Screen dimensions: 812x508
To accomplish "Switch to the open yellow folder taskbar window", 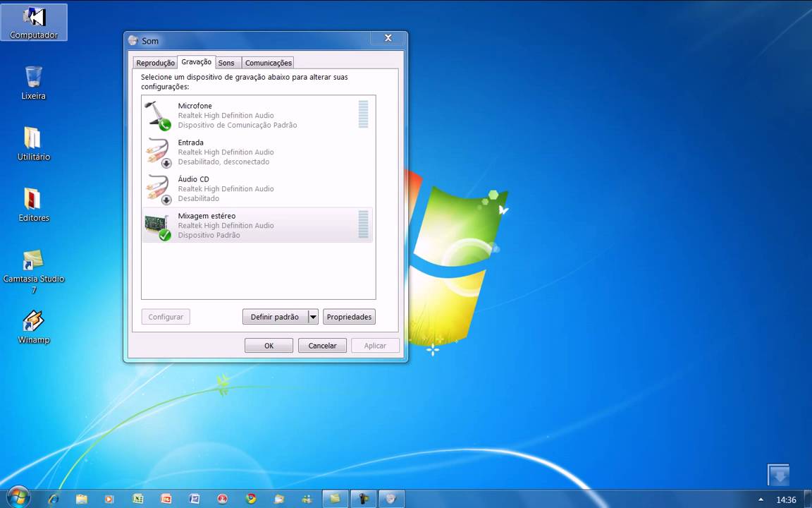I will click(336, 499).
